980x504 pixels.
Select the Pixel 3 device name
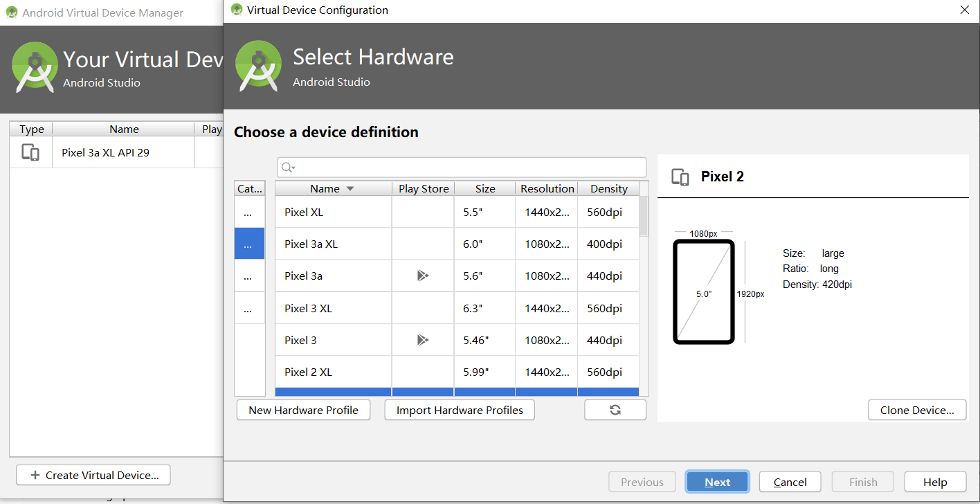pos(300,340)
